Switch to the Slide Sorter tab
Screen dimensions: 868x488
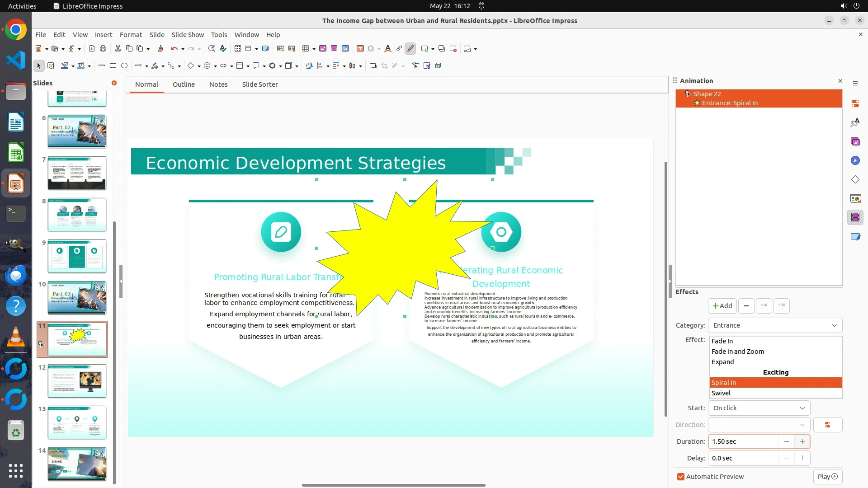click(259, 84)
